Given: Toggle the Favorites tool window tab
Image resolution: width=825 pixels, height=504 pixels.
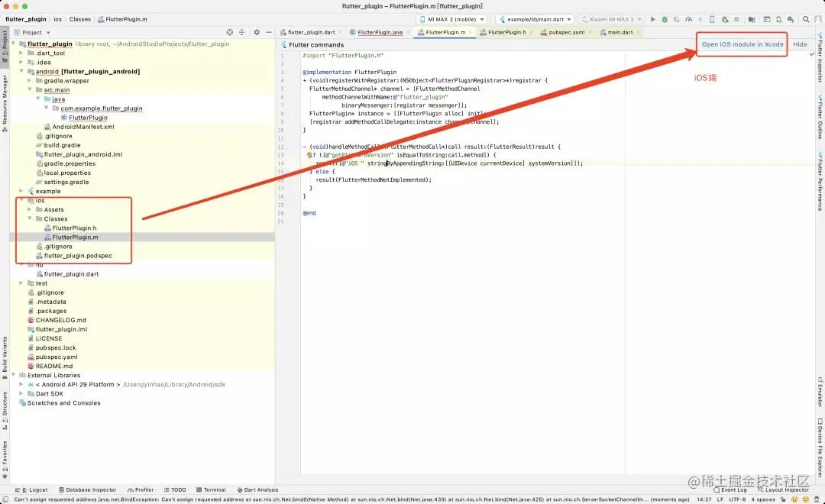Looking at the screenshot, I should pyautogui.click(x=5, y=460).
